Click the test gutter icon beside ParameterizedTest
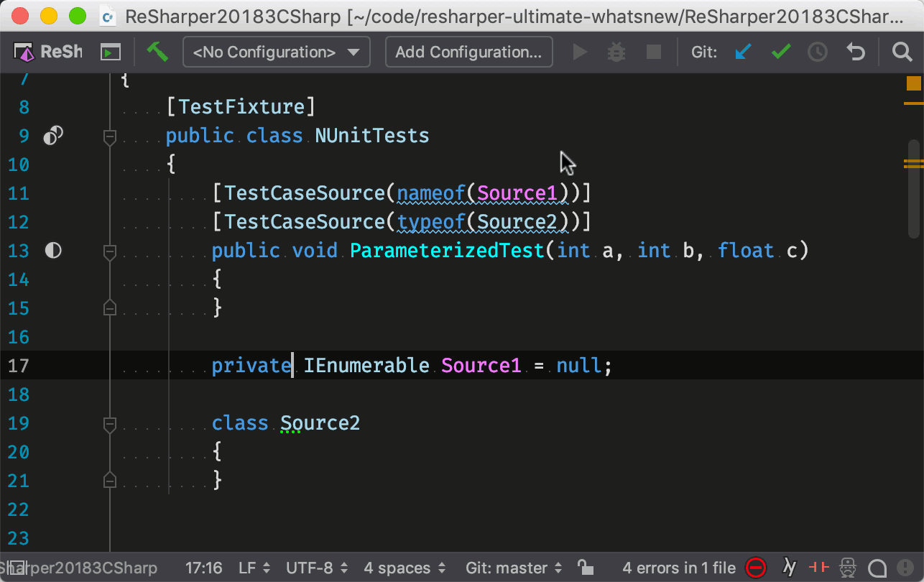Image resolution: width=924 pixels, height=582 pixels. [x=53, y=251]
